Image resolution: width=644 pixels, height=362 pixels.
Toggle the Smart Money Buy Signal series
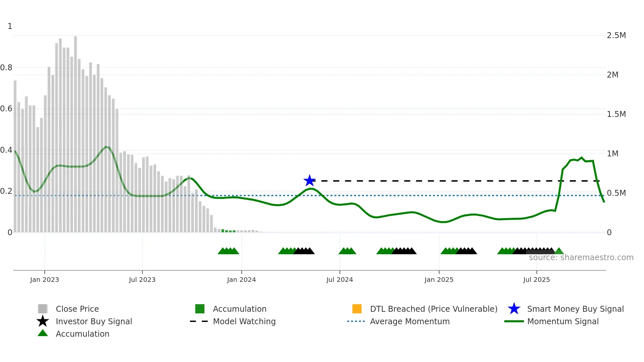575,309
